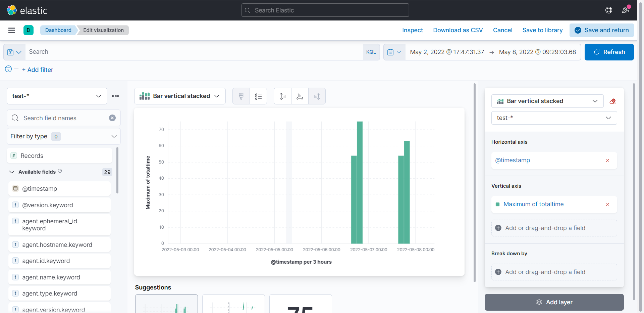Remove Maximum of totaltime dimension
Screen dimensions: 644x313
tap(607, 205)
